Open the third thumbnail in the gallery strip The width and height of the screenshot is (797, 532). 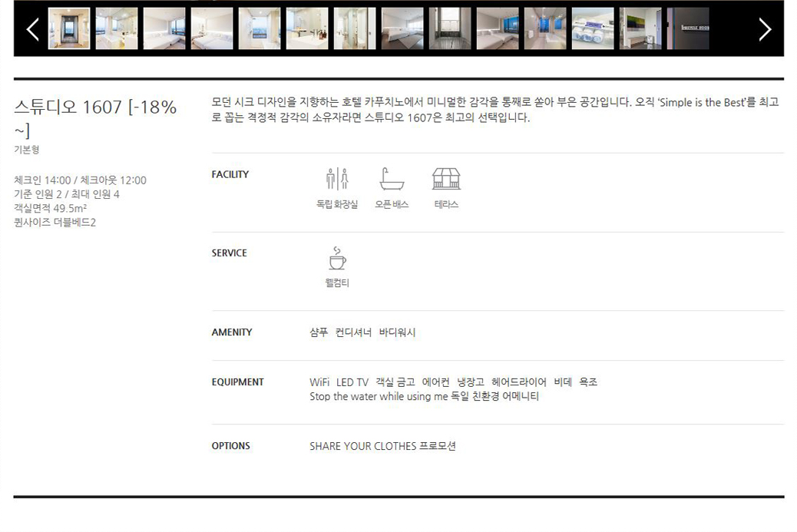[x=164, y=28]
